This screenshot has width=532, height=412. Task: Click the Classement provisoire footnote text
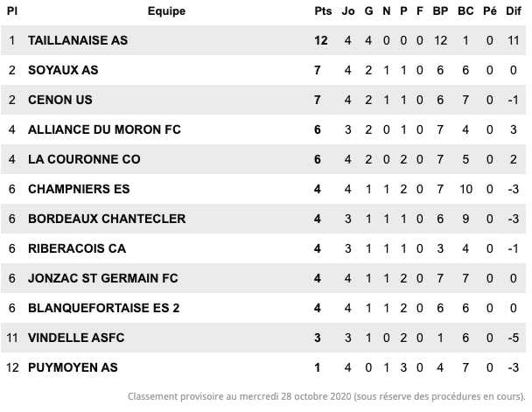(326, 396)
